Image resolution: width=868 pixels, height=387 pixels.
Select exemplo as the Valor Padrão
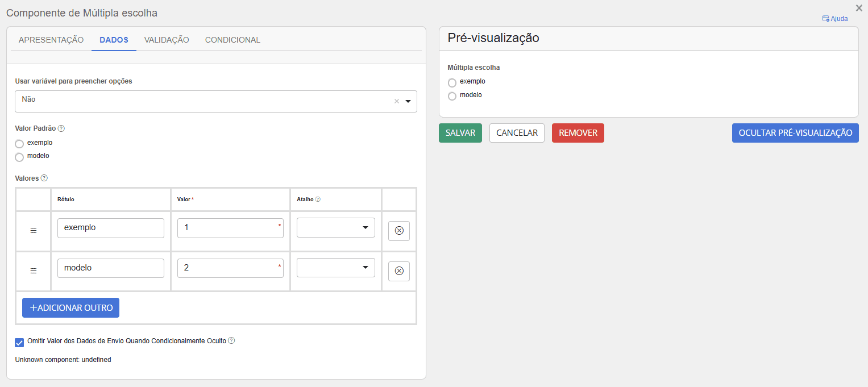coord(19,144)
